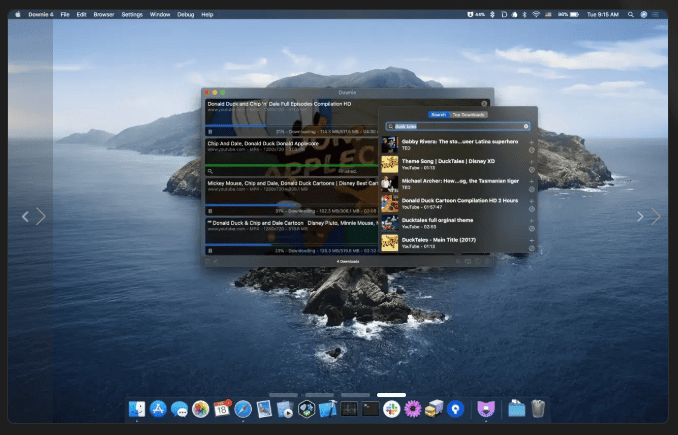678x435 pixels.
Task: Select the Search segment in the popup
Action: [438, 115]
